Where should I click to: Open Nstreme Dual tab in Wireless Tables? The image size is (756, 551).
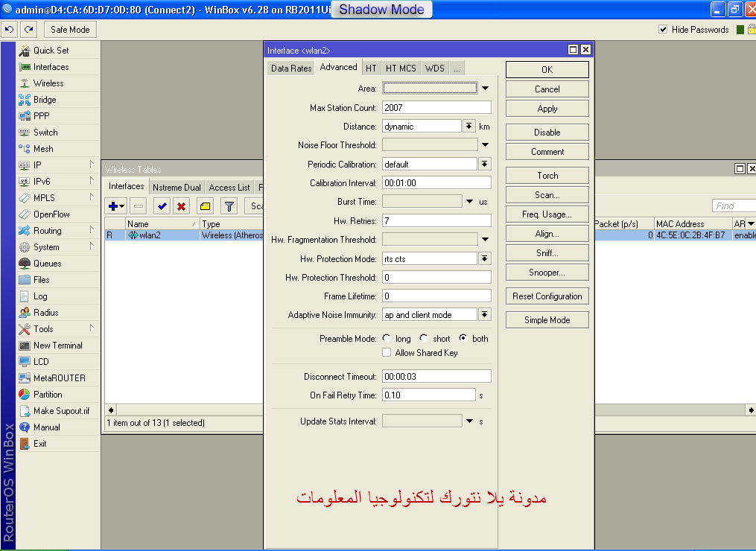tap(177, 188)
